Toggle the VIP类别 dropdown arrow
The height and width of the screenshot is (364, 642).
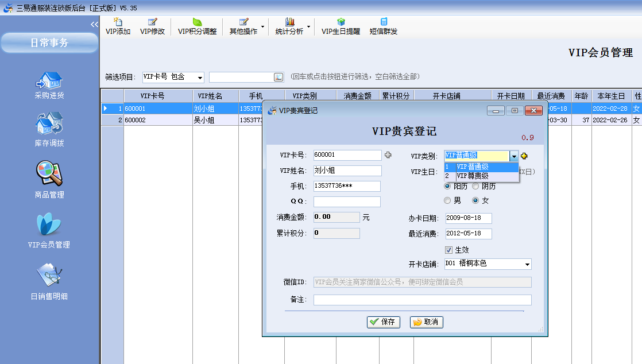514,156
